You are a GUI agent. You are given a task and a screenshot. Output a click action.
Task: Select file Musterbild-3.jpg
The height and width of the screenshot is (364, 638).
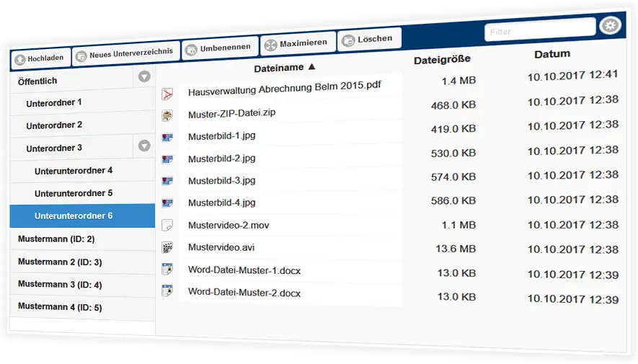coord(222,181)
